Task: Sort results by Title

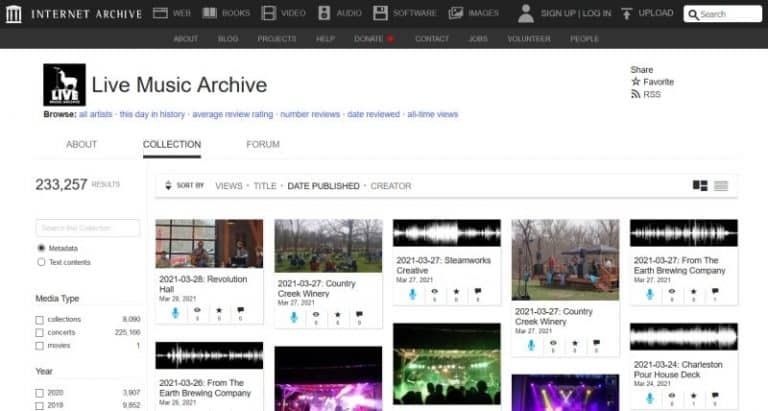Action: (265, 186)
